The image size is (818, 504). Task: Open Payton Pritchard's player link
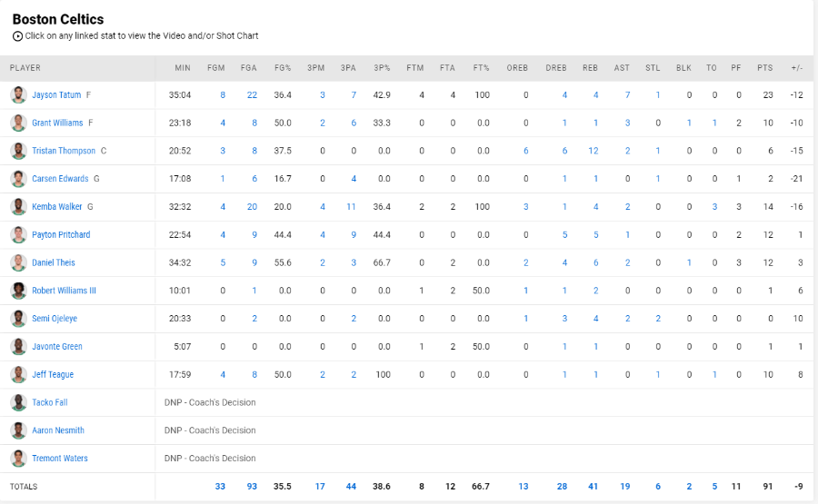point(61,234)
